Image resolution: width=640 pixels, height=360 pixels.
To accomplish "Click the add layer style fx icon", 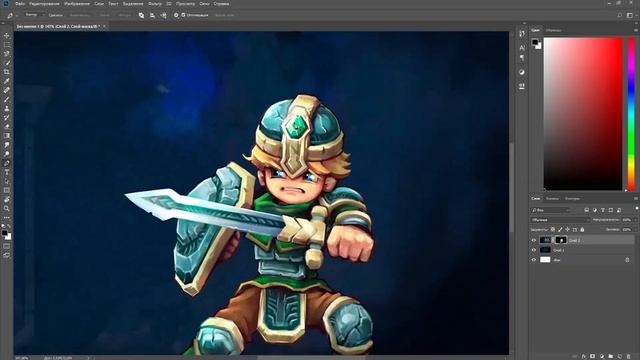I will click(x=584, y=356).
